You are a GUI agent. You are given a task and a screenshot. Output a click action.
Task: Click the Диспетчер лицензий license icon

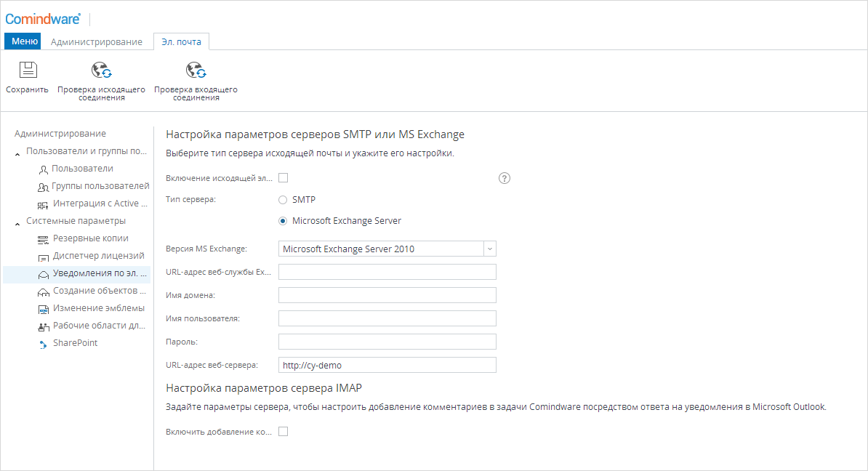(43, 257)
